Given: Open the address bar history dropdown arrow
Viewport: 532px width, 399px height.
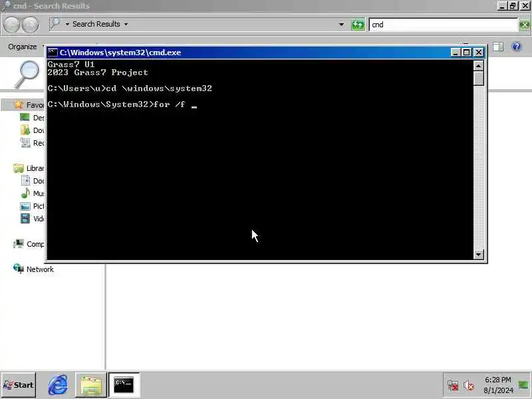Looking at the screenshot, I should pos(341,25).
